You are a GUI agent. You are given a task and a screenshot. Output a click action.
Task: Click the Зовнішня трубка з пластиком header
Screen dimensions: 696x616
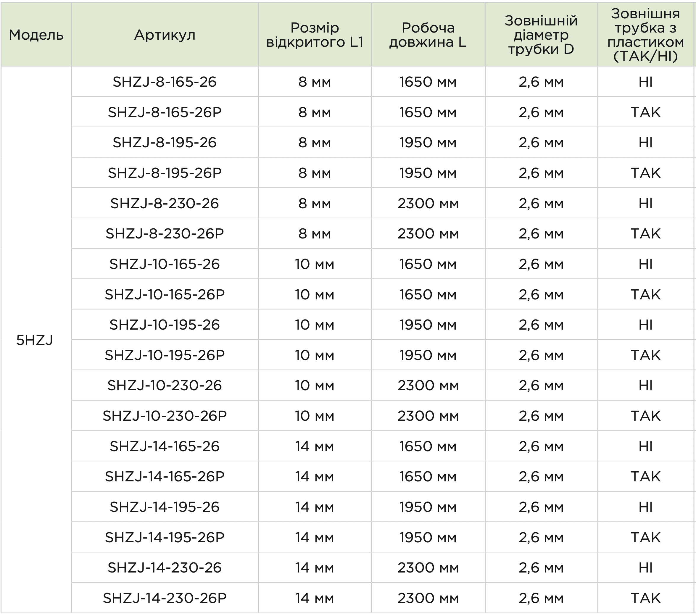pyautogui.click(x=646, y=35)
